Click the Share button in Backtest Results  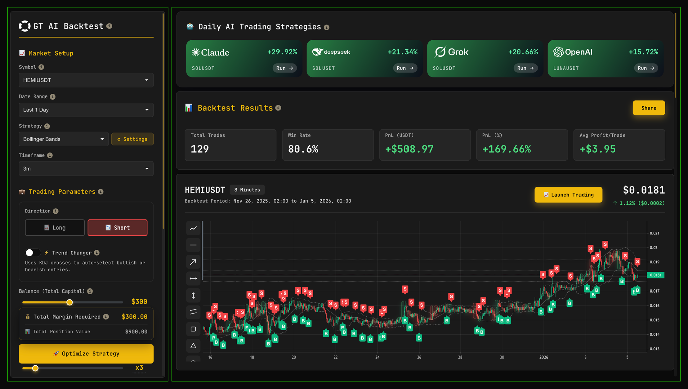tap(649, 108)
